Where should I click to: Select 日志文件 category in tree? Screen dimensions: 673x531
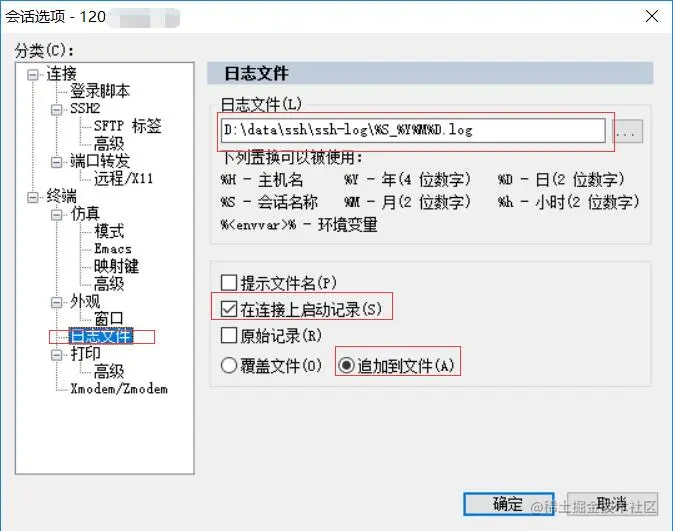101,336
